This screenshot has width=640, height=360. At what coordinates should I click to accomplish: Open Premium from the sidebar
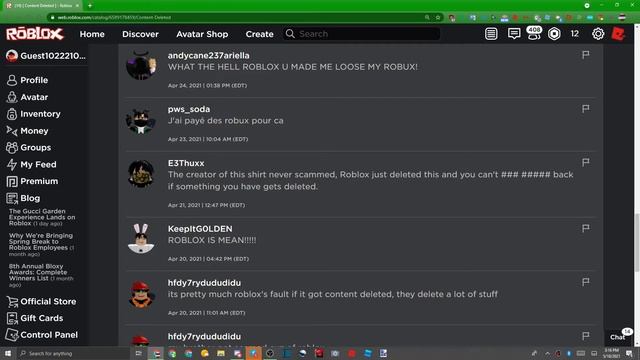[x=32, y=181]
